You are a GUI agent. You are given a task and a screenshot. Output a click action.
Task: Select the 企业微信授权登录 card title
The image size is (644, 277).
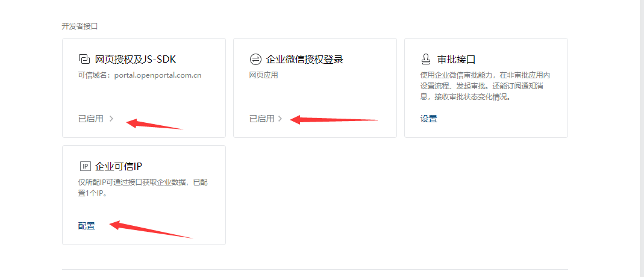pos(304,60)
